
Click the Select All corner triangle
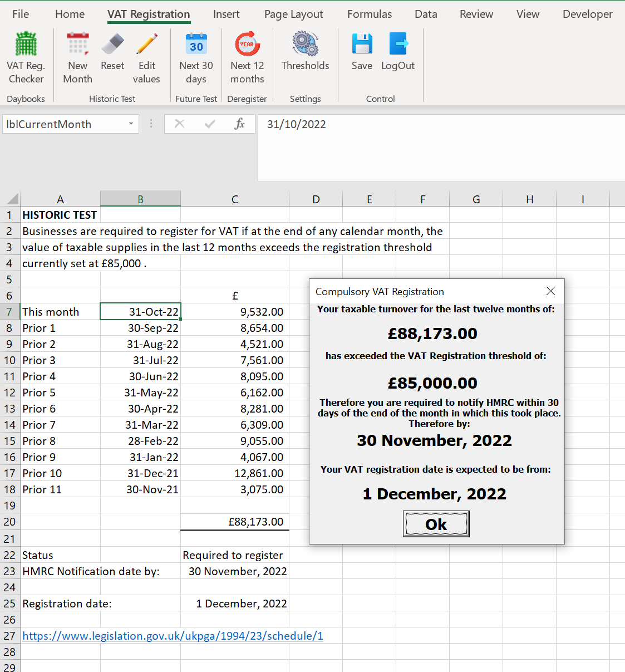pyautogui.click(x=12, y=199)
